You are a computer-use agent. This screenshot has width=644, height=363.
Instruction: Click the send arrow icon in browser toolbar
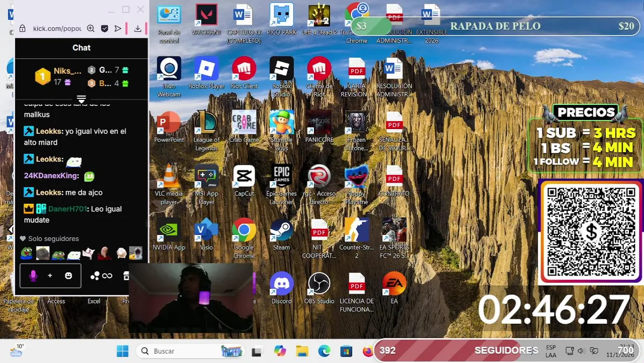(x=117, y=29)
